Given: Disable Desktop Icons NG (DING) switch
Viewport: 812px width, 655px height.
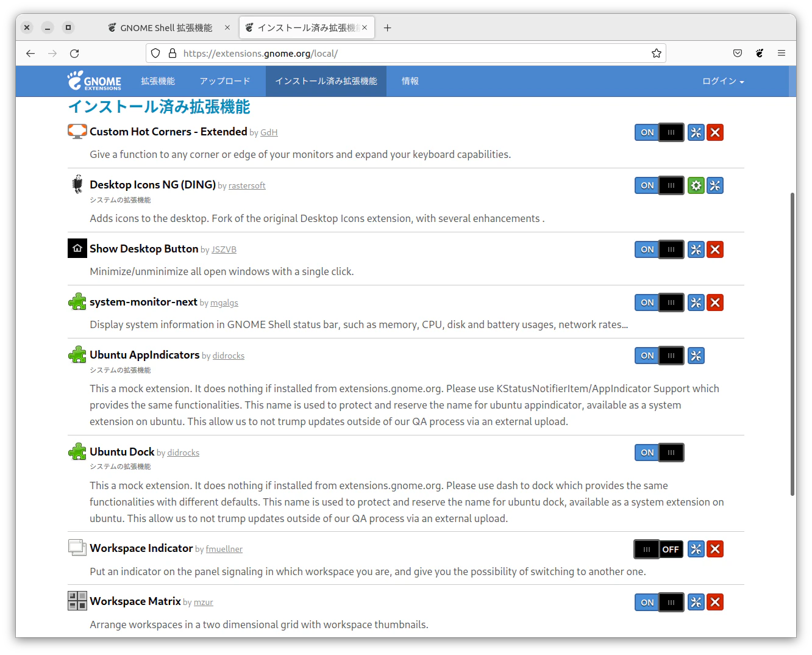Looking at the screenshot, I should [660, 185].
